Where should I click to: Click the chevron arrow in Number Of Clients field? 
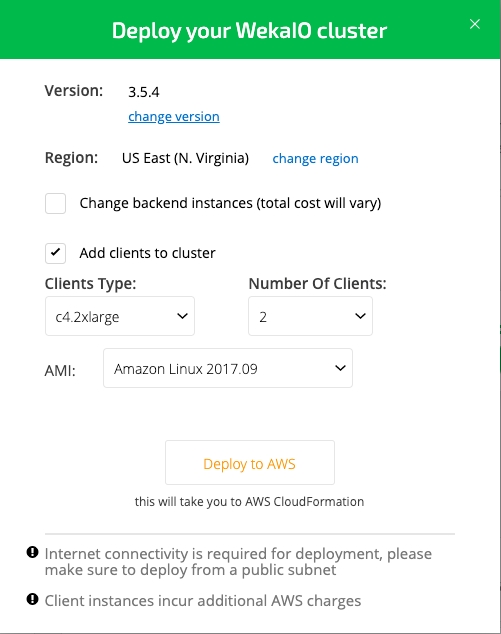[x=360, y=316]
